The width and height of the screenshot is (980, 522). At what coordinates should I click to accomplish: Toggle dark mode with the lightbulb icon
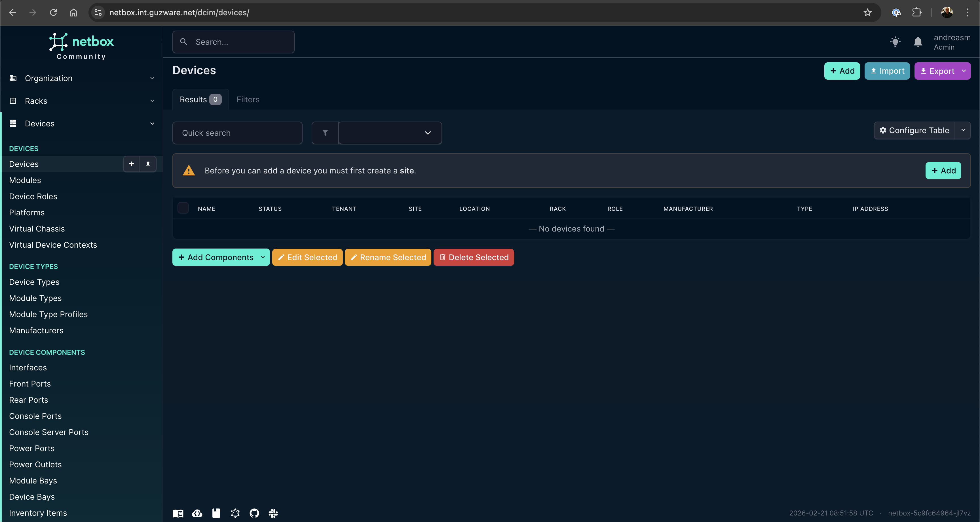pyautogui.click(x=895, y=42)
